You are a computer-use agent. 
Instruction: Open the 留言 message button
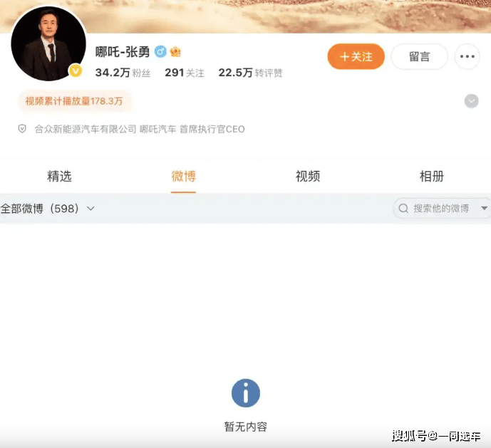419,57
